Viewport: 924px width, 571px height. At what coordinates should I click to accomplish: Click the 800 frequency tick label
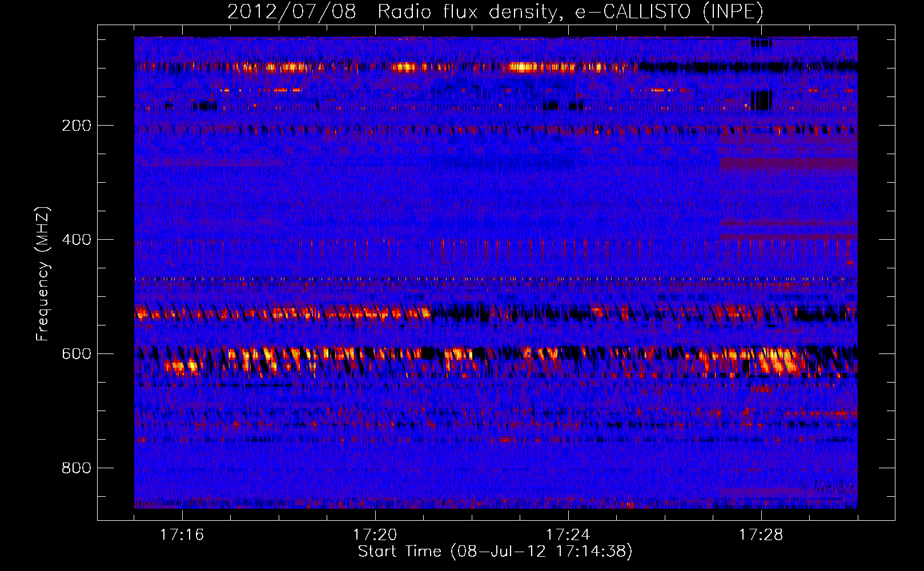(77, 468)
